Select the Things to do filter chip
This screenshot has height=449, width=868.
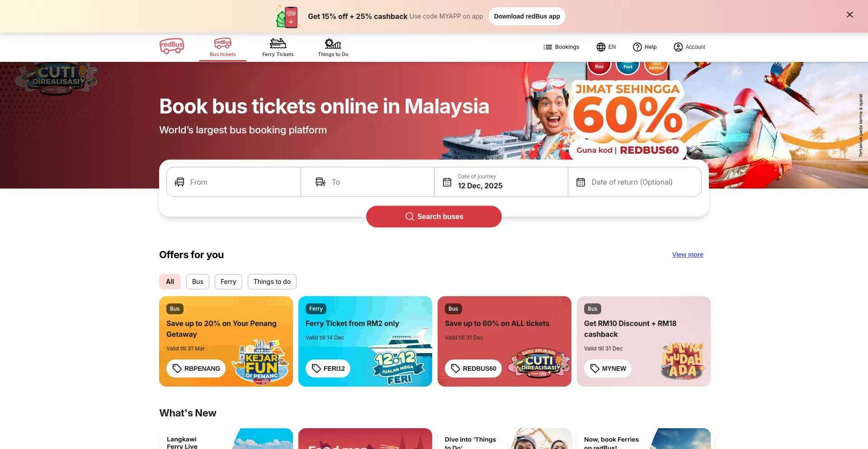pos(272,282)
